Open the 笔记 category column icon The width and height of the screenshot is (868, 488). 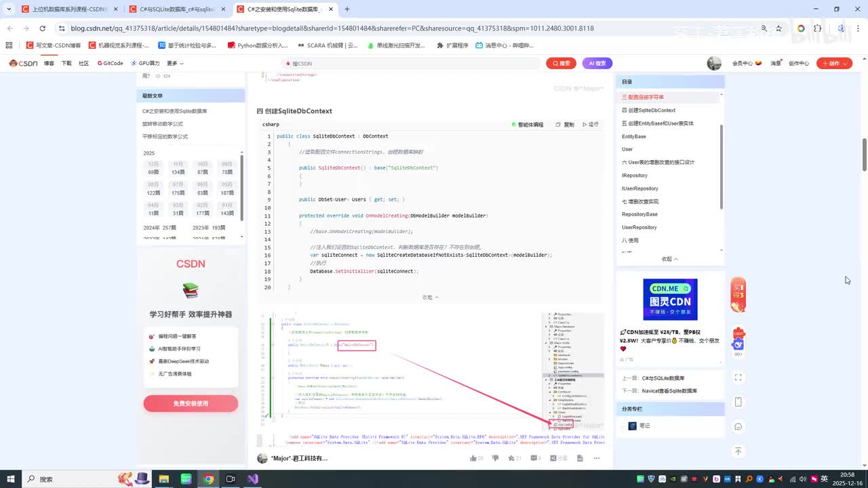[633, 426]
